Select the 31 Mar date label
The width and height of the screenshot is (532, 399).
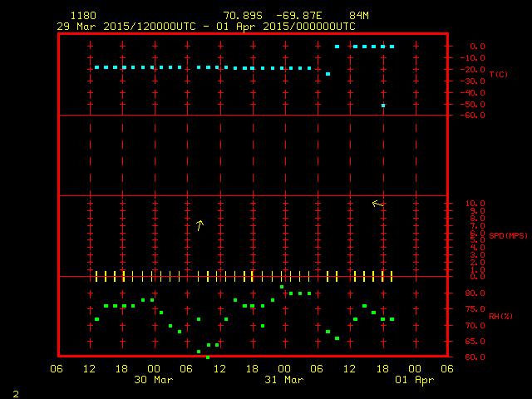[x=283, y=380]
